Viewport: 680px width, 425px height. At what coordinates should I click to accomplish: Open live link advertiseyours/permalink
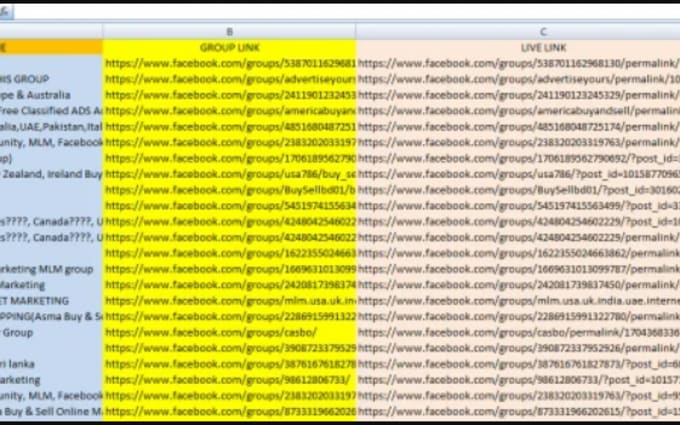[518, 79]
